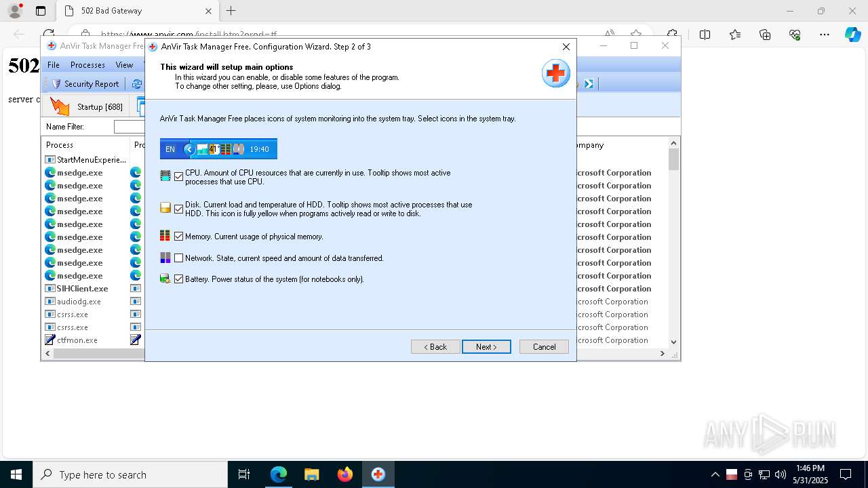This screenshot has width=868, height=488.
Task: Open the Copilot icon in Edge
Action: coord(852,35)
